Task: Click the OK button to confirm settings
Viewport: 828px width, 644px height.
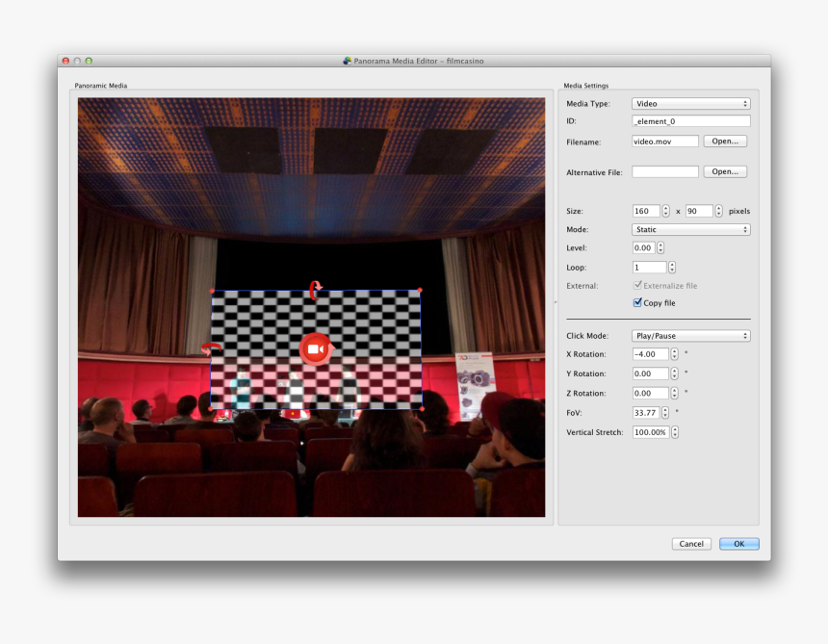Action: point(737,544)
